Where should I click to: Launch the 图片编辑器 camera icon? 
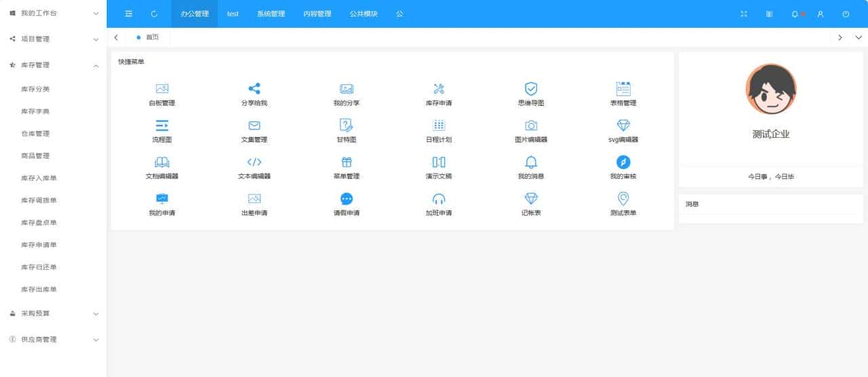point(531,125)
